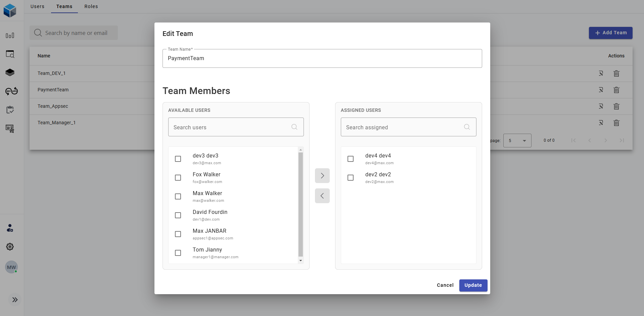Click the available users list scrollbar
Image resolution: width=644 pixels, height=316 pixels.
point(301,204)
